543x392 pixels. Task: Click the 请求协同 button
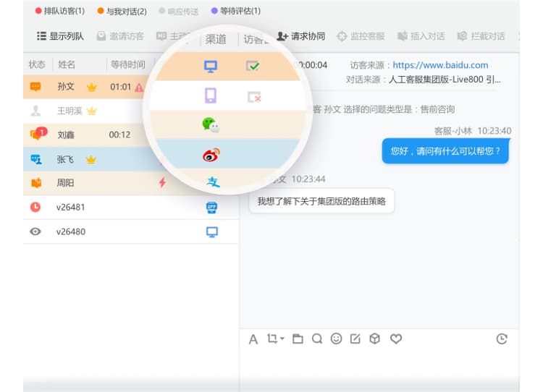click(301, 36)
